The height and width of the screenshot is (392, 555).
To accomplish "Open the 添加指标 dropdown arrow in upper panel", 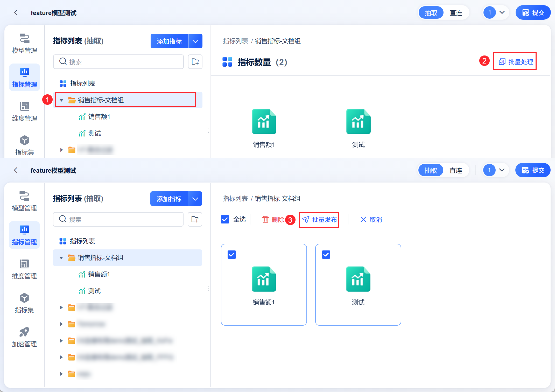I will [x=195, y=41].
